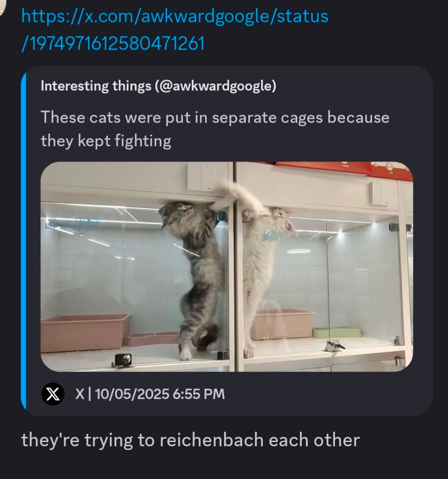Click the metal latch on the left cage door

(x=123, y=360)
